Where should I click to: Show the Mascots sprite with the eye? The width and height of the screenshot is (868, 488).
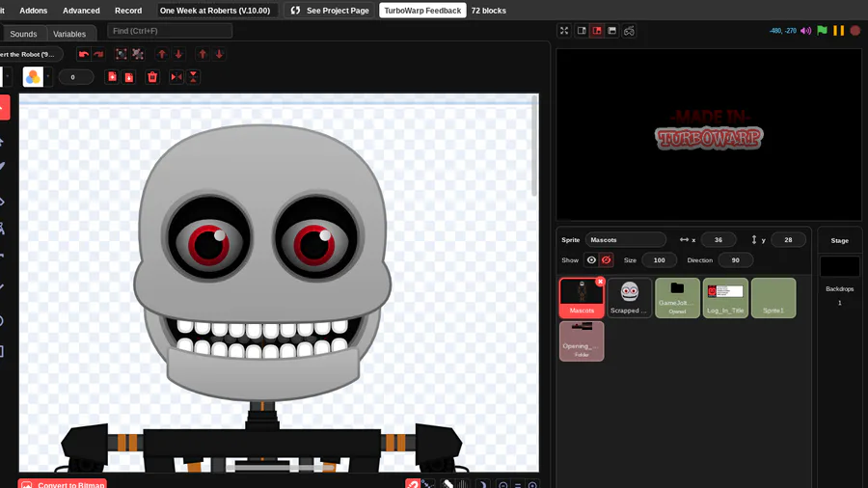click(x=591, y=260)
